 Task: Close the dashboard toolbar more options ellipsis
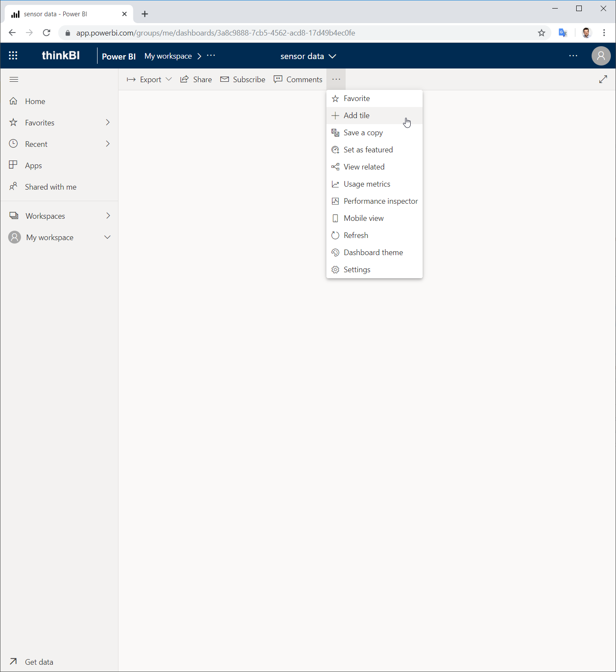[336, 79]
